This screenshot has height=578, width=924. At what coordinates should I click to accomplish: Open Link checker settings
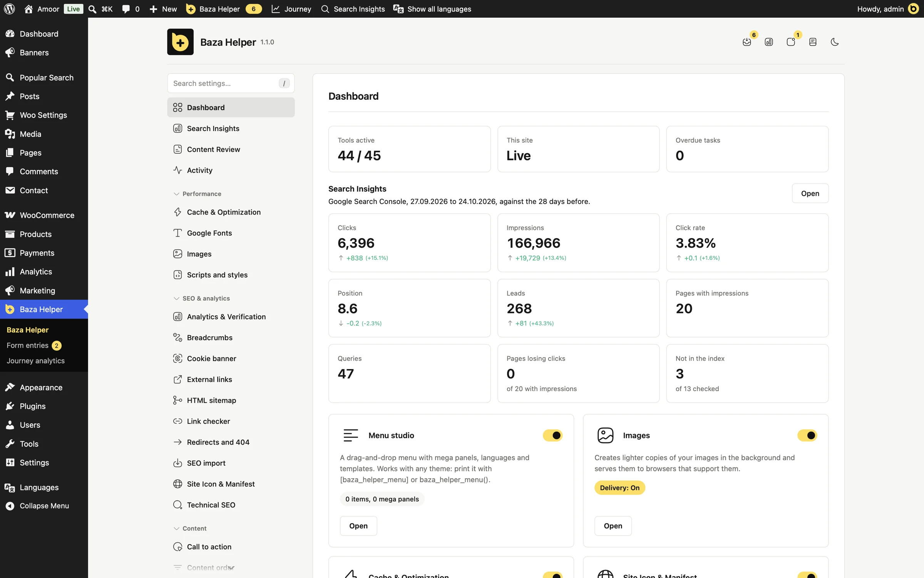click(x=231, y=421)
